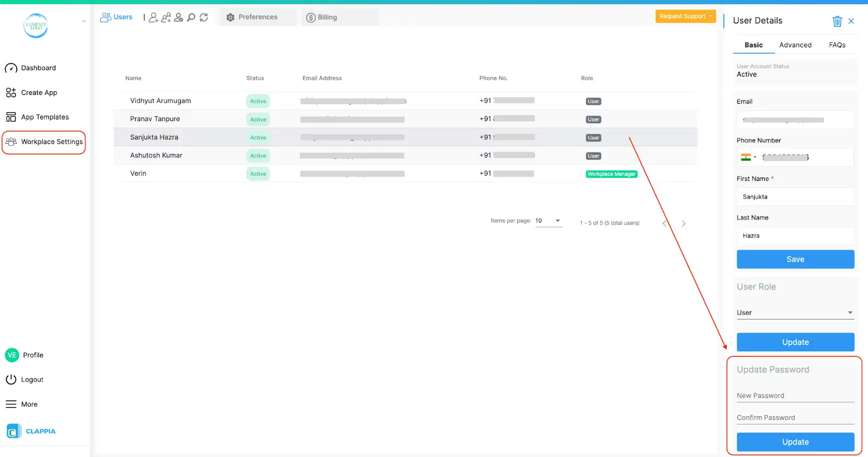The image size is (868, 457).
Task: Open Dashboard from the sidebar
Action: click(x=30, y=68)
